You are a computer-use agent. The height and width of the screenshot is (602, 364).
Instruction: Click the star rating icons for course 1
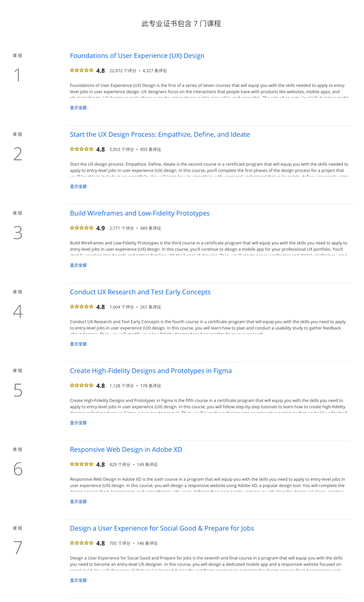82,70
